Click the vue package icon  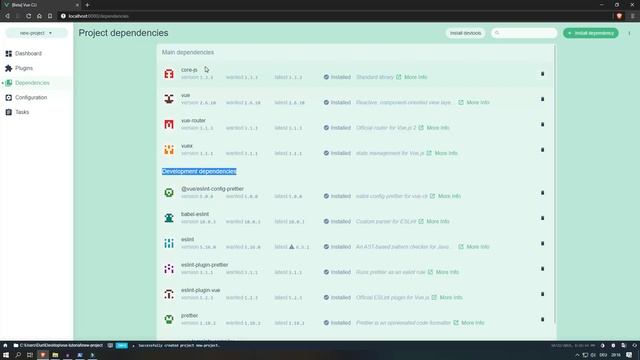tap(169, 99)
